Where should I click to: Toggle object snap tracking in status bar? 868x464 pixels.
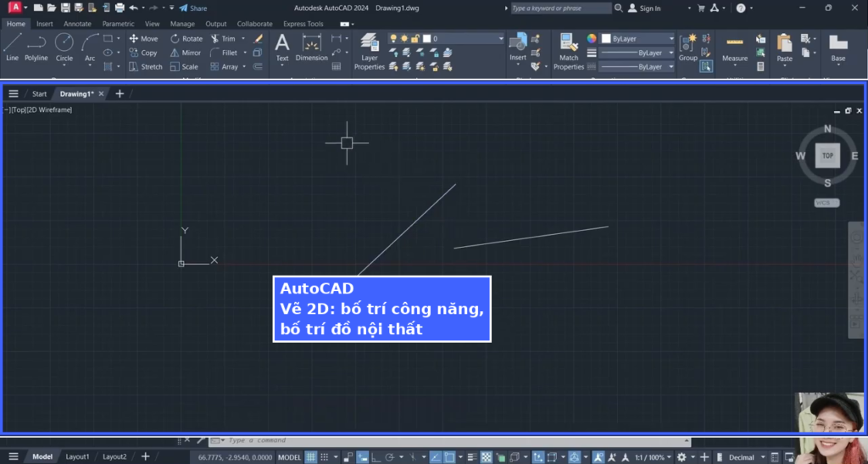click(x=436, y=457)
